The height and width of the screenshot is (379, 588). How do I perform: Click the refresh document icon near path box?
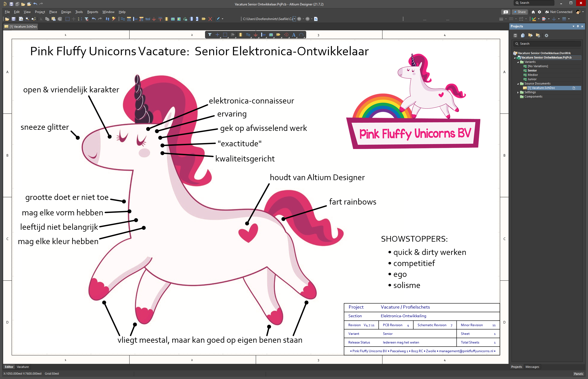click(x=316, y=19)
